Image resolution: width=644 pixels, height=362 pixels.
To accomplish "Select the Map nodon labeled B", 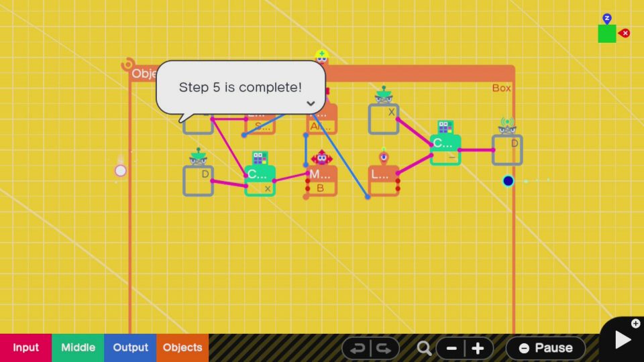I will (322, 180).
